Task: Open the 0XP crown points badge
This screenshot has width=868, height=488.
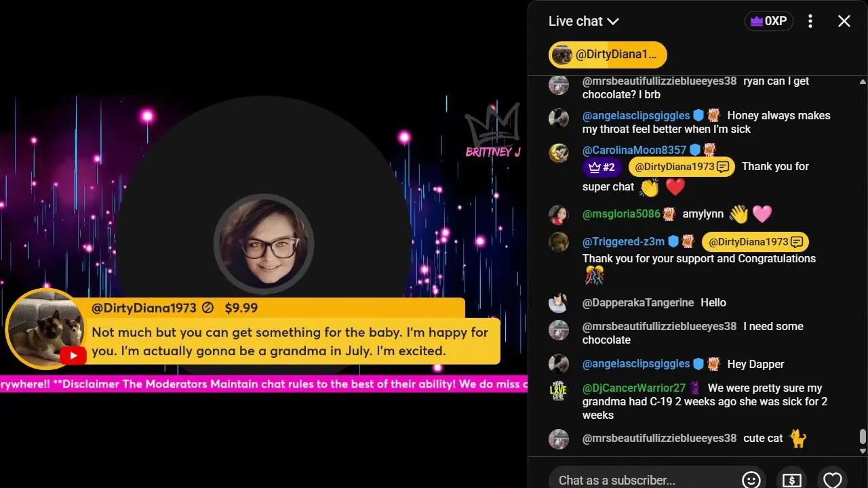Action: (768, 21)
